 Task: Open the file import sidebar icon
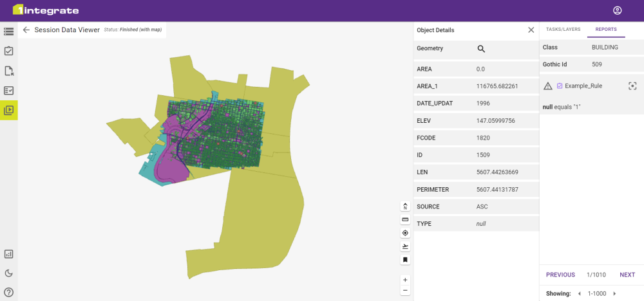[8, 71]
